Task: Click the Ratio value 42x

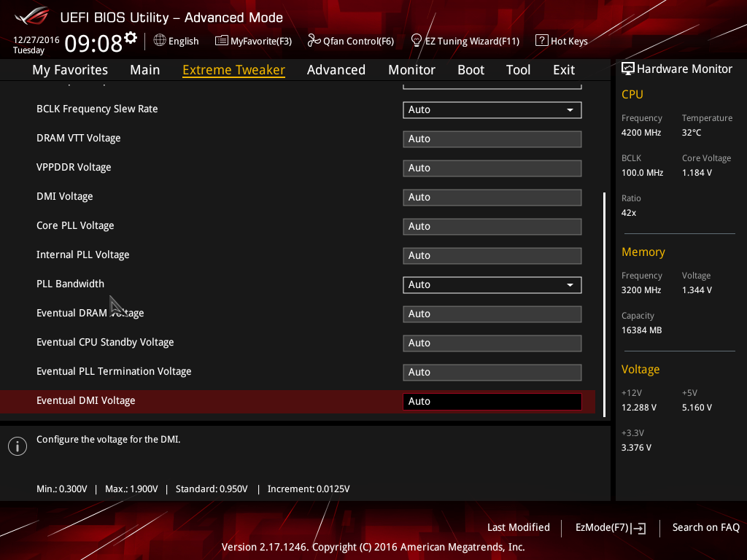Action: point(629,213)
